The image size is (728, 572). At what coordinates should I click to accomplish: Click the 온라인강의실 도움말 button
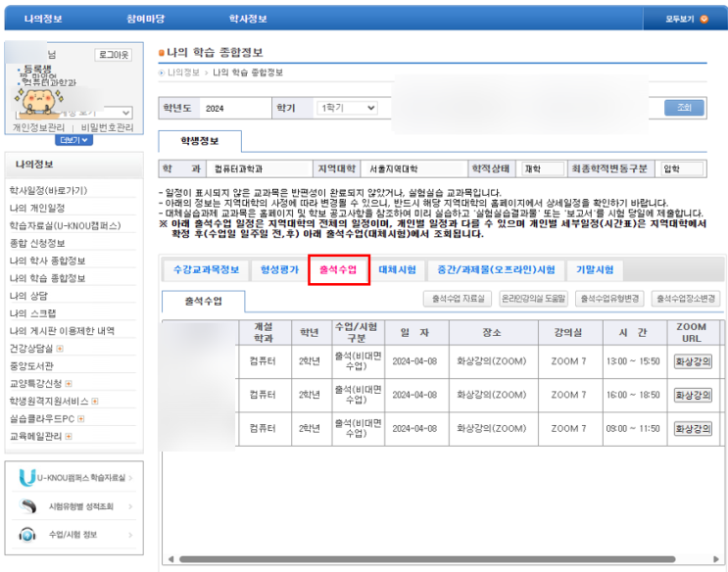pos(533,299)
